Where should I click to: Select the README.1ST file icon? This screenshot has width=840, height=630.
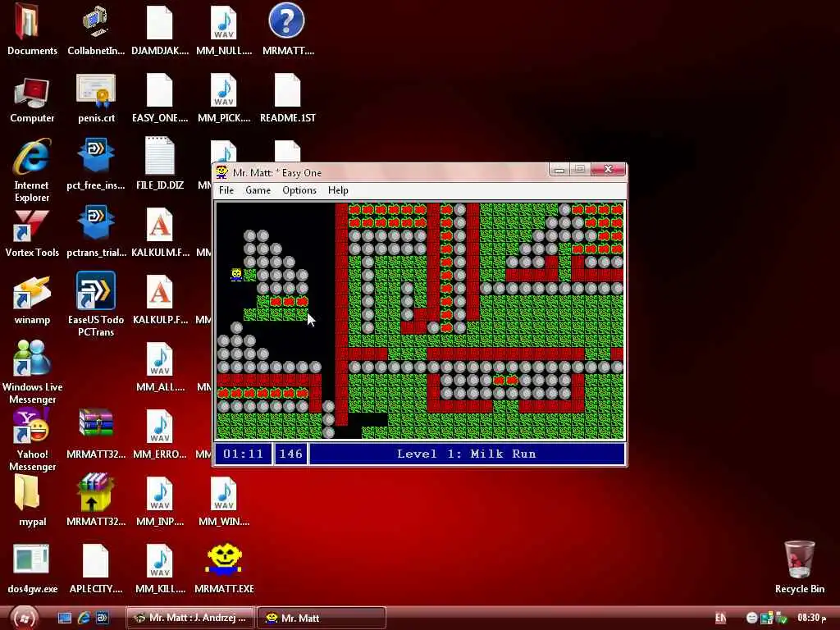click(x=288, y=99)
